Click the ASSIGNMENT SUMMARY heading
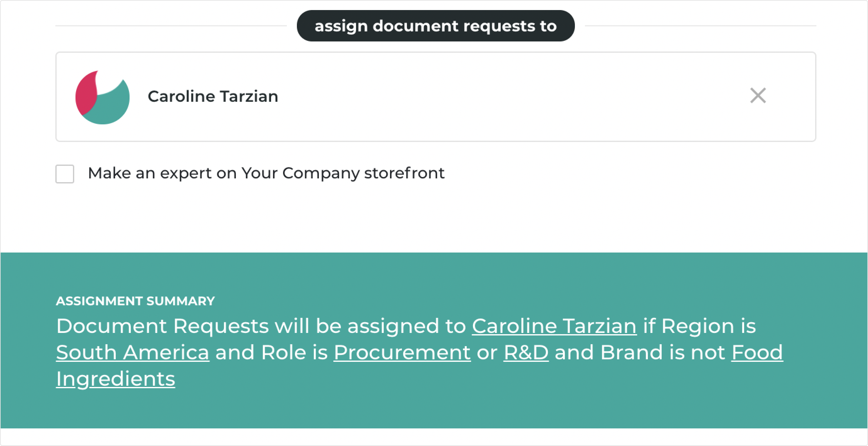The image size is (868, 446). (x=136, y=301)
